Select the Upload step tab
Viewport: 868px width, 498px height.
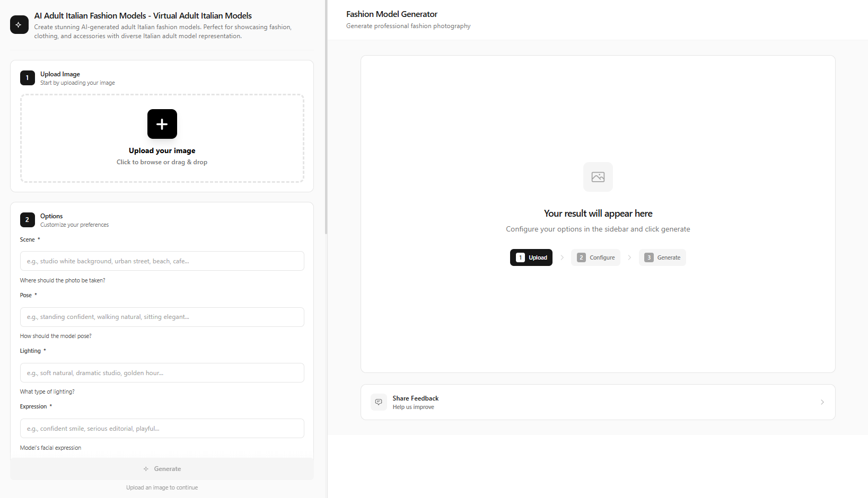click(531, 257)
